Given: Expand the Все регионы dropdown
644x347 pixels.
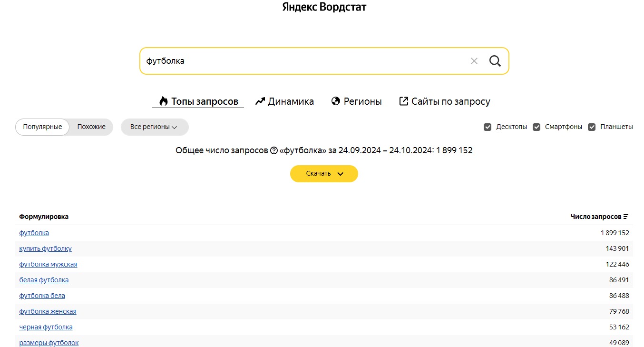Looking at the screenshot, I should pyautogui.click(x=154, y=127).
